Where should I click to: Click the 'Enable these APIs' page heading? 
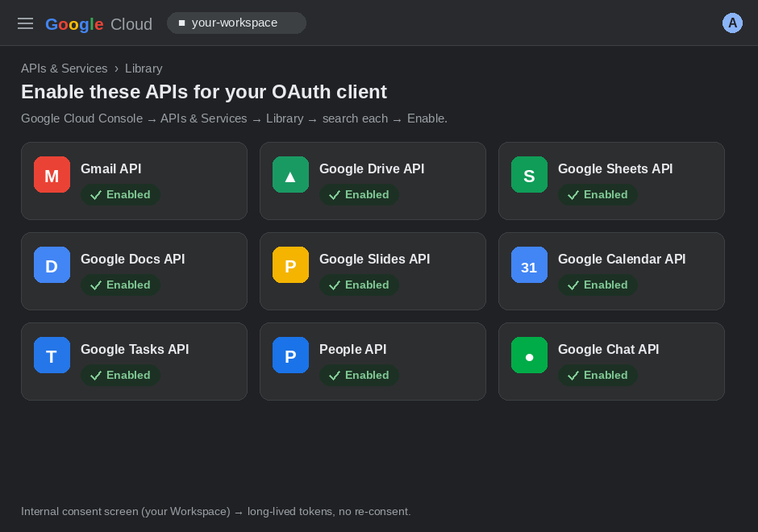(204, 92)
